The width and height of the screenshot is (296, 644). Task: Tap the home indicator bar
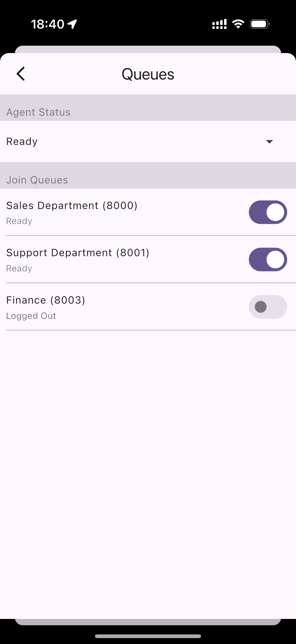148,636
